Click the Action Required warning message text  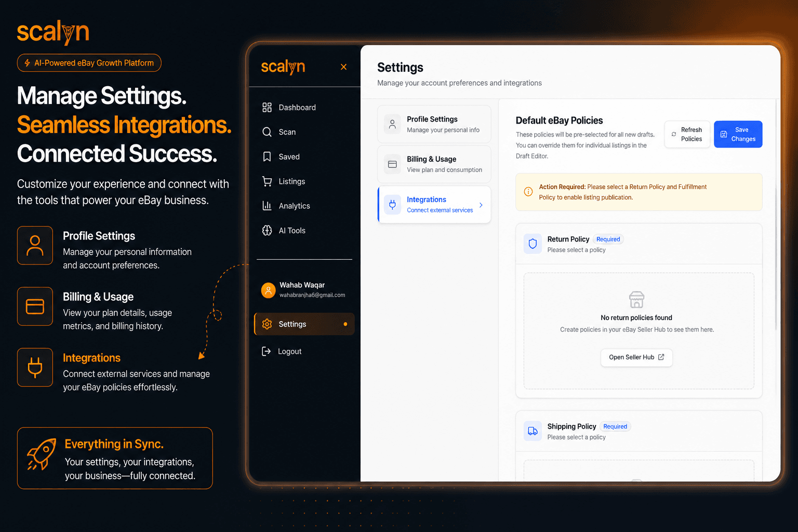(623, 192)
